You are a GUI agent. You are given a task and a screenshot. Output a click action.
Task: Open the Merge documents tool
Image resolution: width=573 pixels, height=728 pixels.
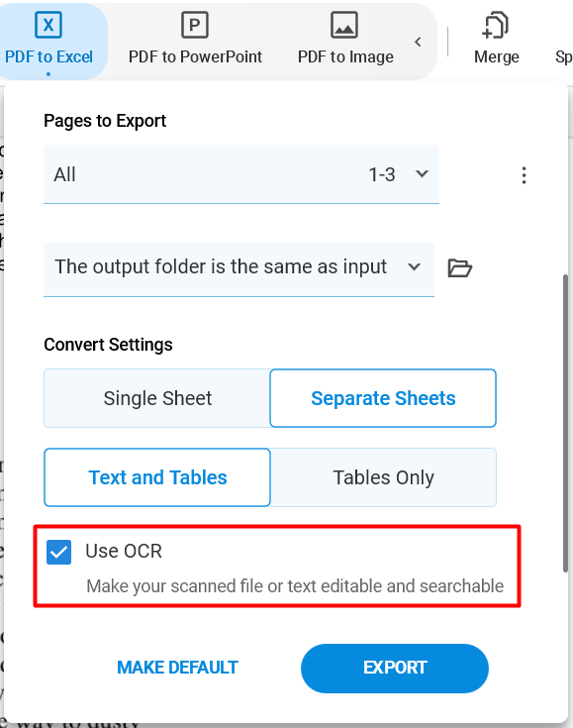tap(496, 40)
